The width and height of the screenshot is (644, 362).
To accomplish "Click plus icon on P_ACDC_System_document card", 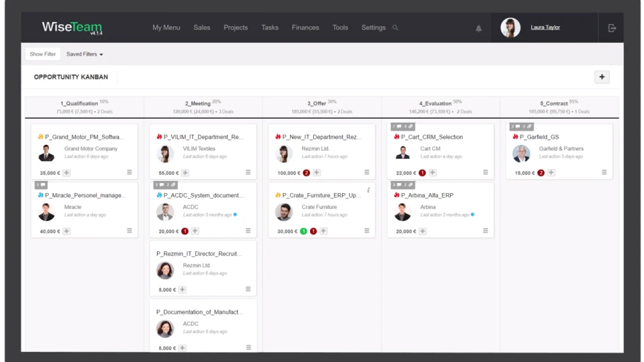I will (x=195, y=231).
